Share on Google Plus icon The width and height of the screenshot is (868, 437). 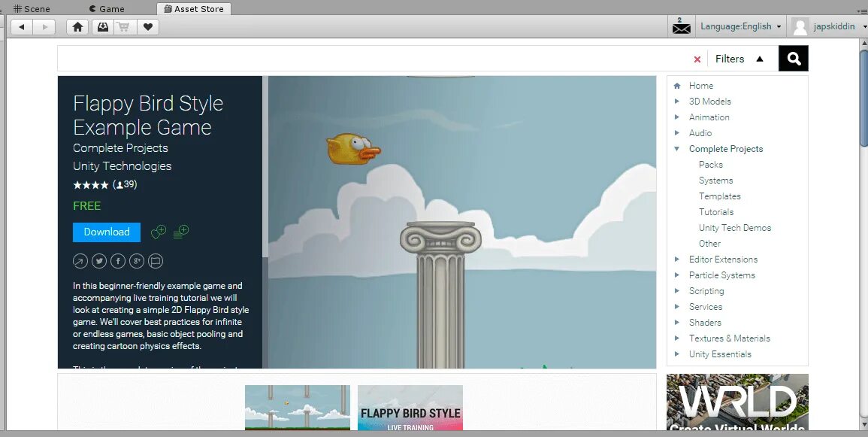(137, 261)
